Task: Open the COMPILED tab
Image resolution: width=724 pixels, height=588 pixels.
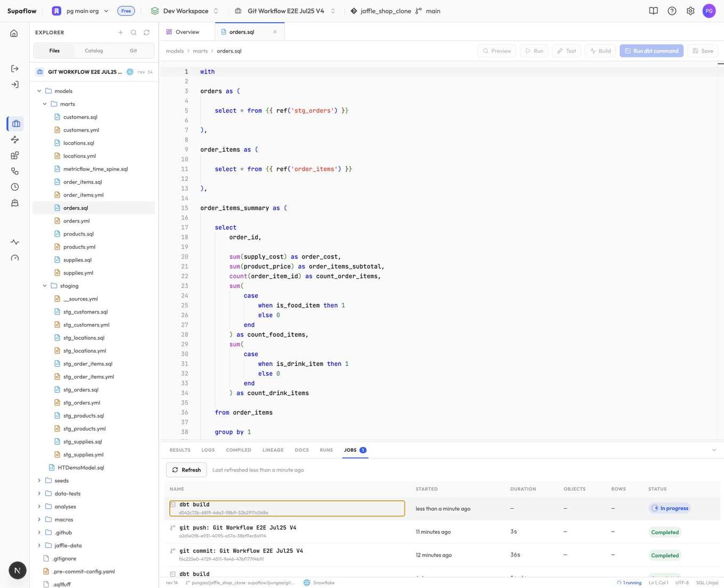Action: 238,450
